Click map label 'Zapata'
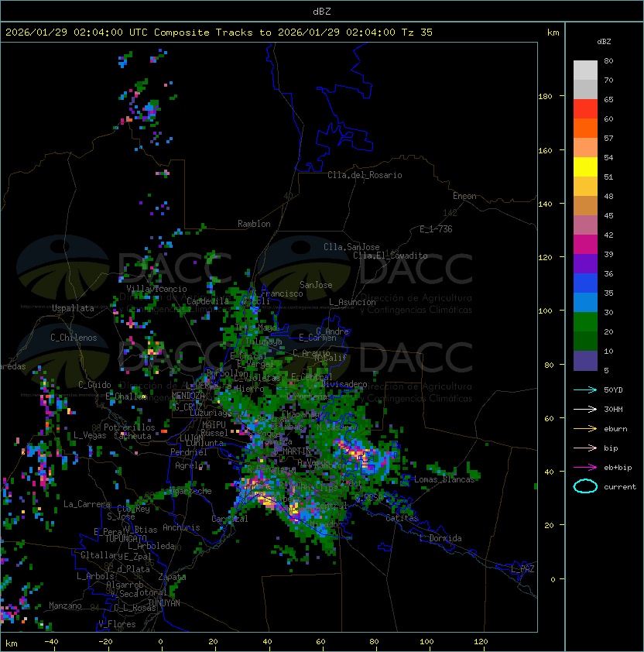Image resolution: width=644 pixels, height=652 pixels. pos(172,577)
